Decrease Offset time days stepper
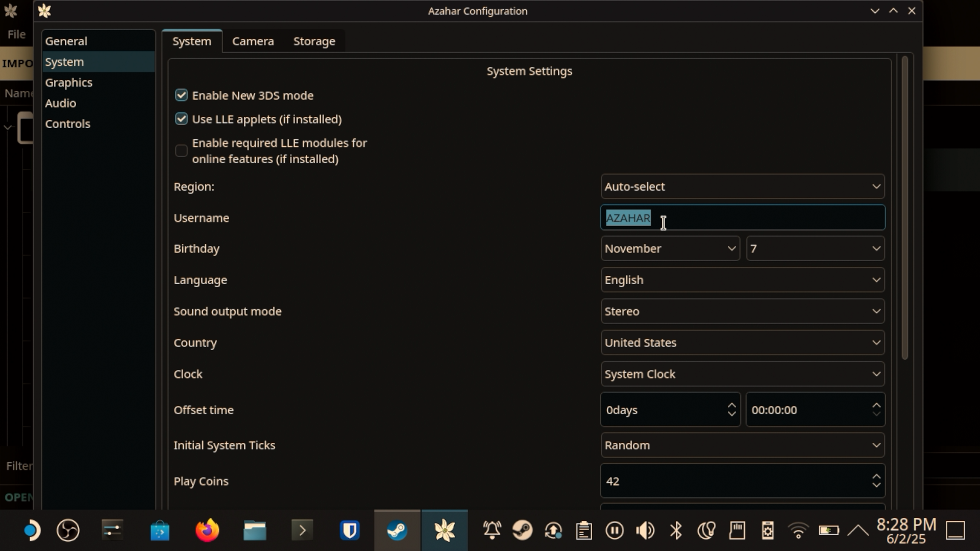Viewport: 980px width, 551px height. tap(731, 414)
